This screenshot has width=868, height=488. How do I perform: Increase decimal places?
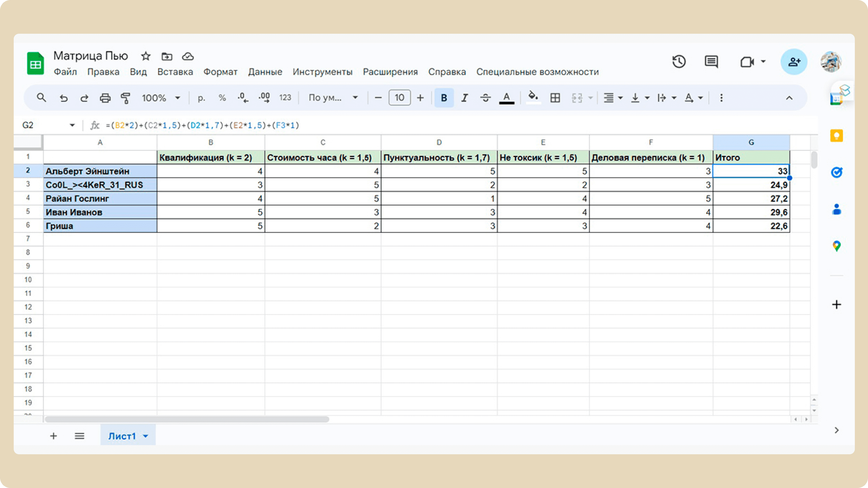pos(264,98)
